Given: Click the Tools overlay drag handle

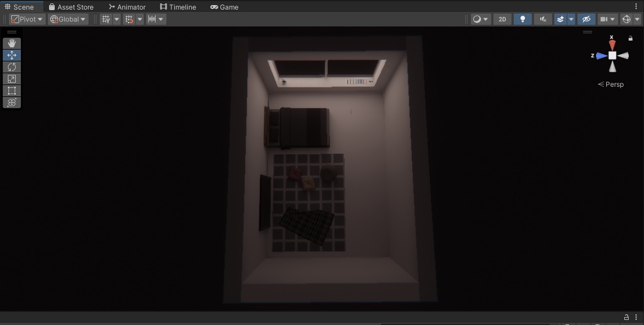Looking at the screenshot, I should coord(11,32).
